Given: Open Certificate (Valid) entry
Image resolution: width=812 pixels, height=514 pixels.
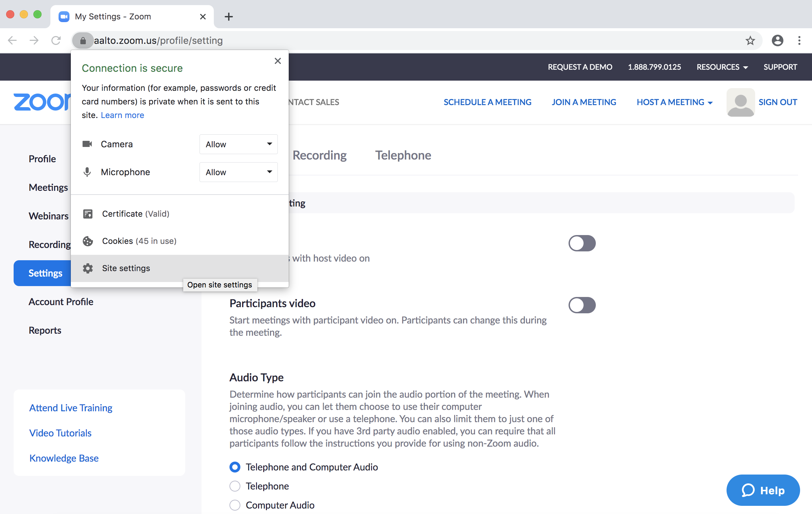Looking at the screenshot, I should [136, 214].
